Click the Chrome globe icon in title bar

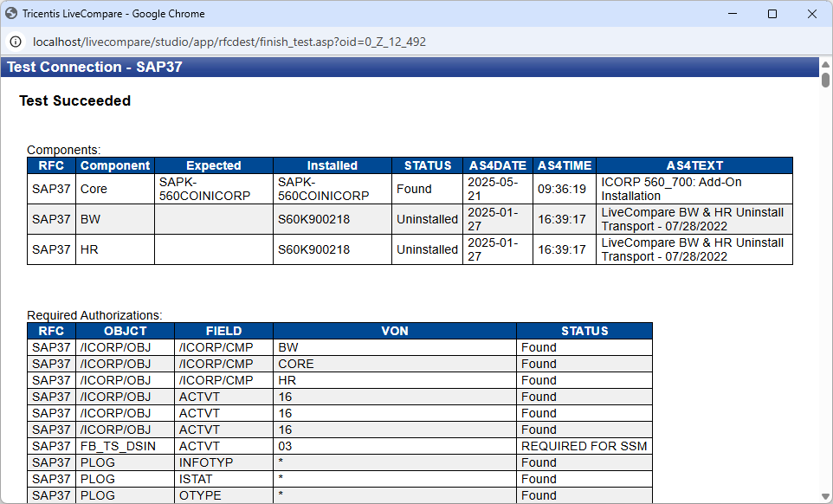point(11,13)
